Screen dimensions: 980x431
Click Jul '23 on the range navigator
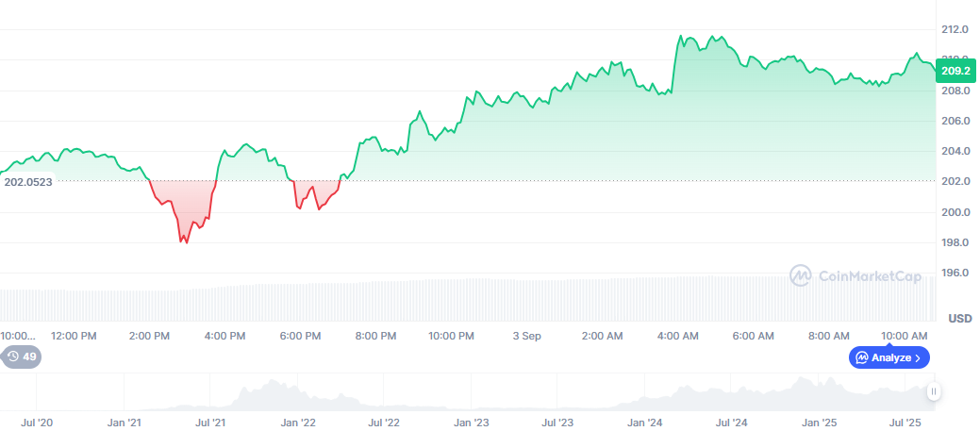coord(556,423)
